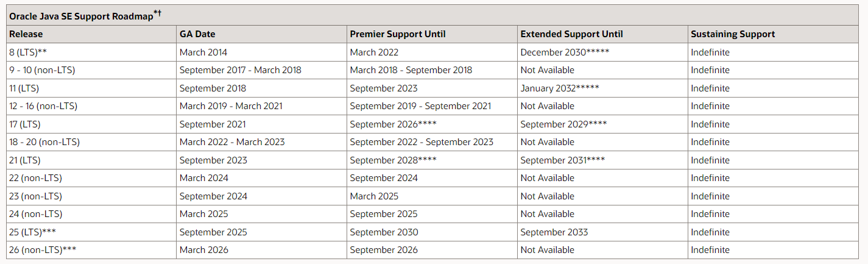
Task: Click the 21 (LTS) release cell
Action: (24, 160)
